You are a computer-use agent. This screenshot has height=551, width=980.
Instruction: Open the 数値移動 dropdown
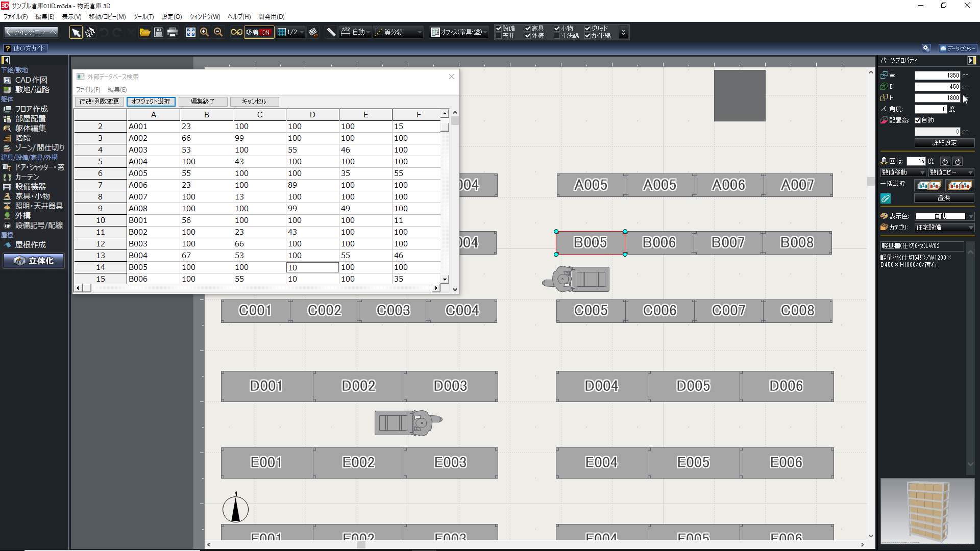[902, 172]
